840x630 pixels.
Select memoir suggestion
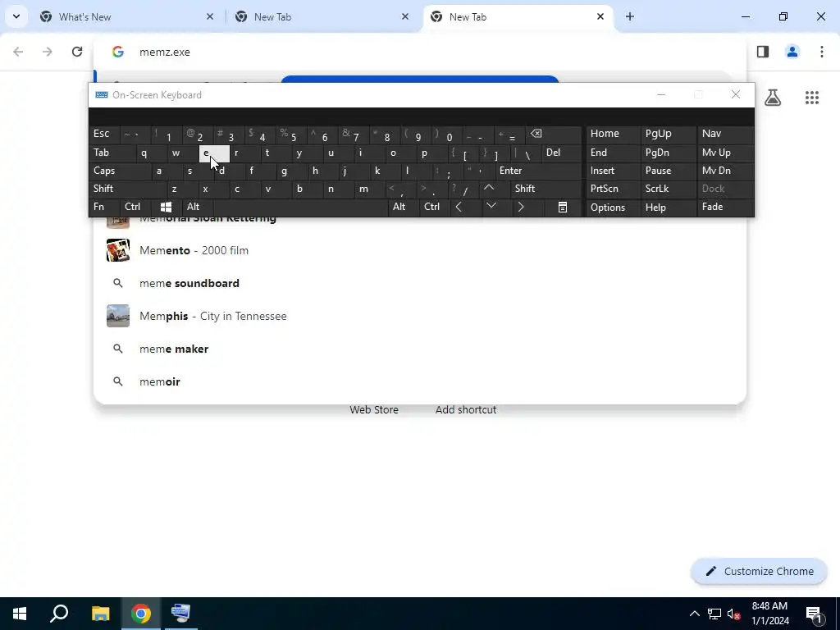419,381
